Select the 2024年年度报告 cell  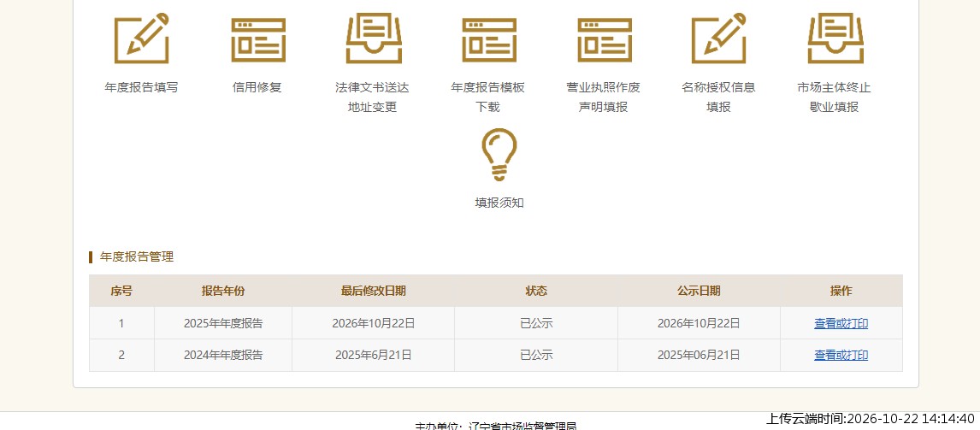[x=223, y=355]
